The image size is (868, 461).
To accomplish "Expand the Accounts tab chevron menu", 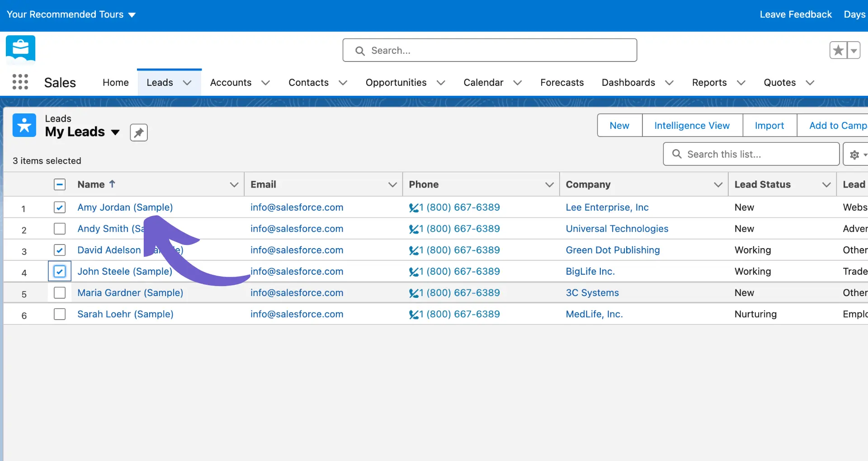I will tap(266, 83).
